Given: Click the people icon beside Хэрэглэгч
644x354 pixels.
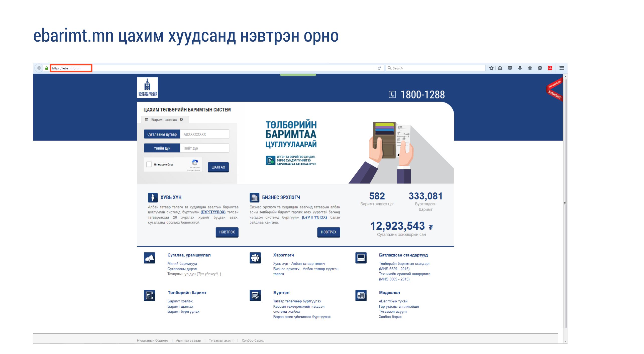Looking at the screenshot, I should tap(255, 258).
